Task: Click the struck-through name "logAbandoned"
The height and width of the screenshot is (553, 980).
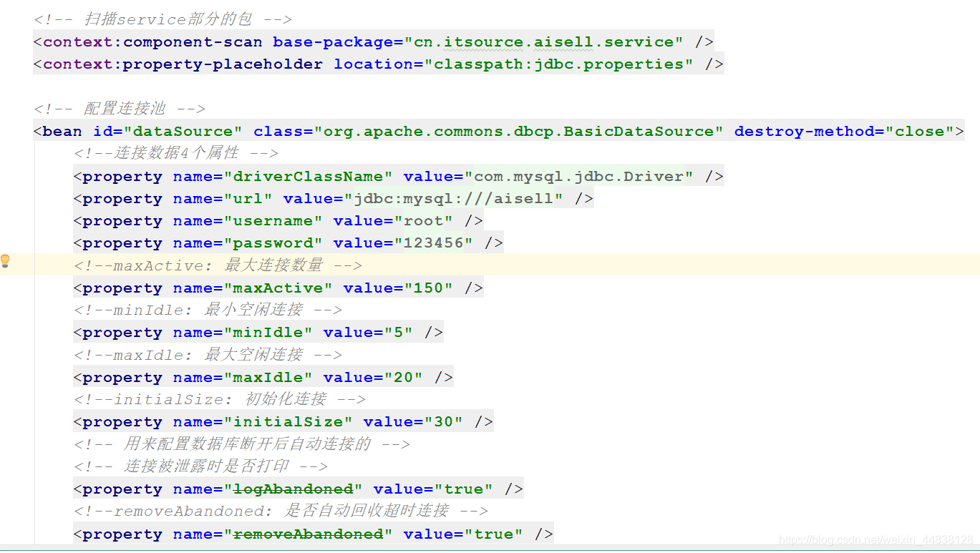Action: point(293,489)
